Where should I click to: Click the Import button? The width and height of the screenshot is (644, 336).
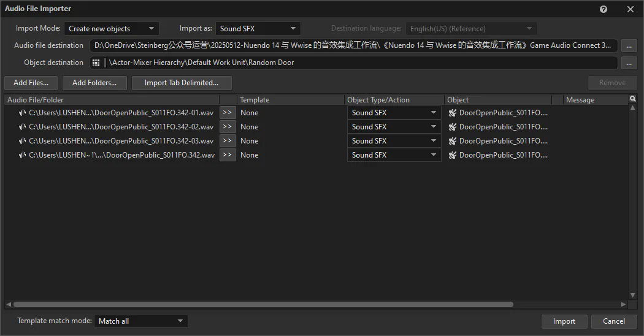564,321
